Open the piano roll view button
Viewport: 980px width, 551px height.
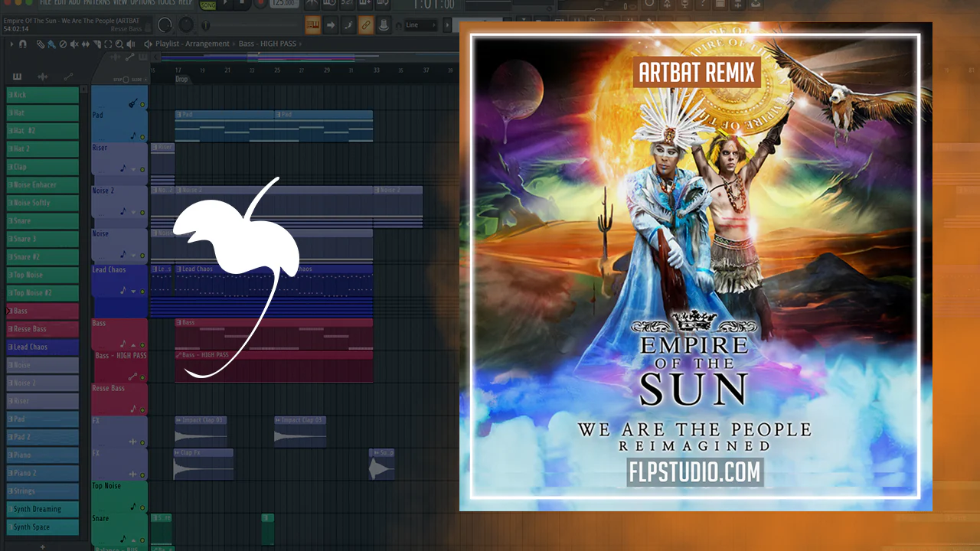pyautogui.click(x=313, y=24)
